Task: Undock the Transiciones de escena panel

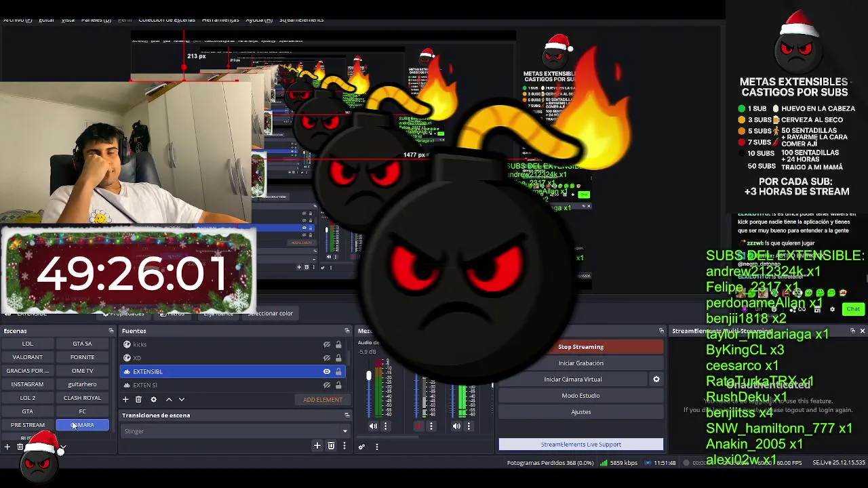Action: coord(347,415)
